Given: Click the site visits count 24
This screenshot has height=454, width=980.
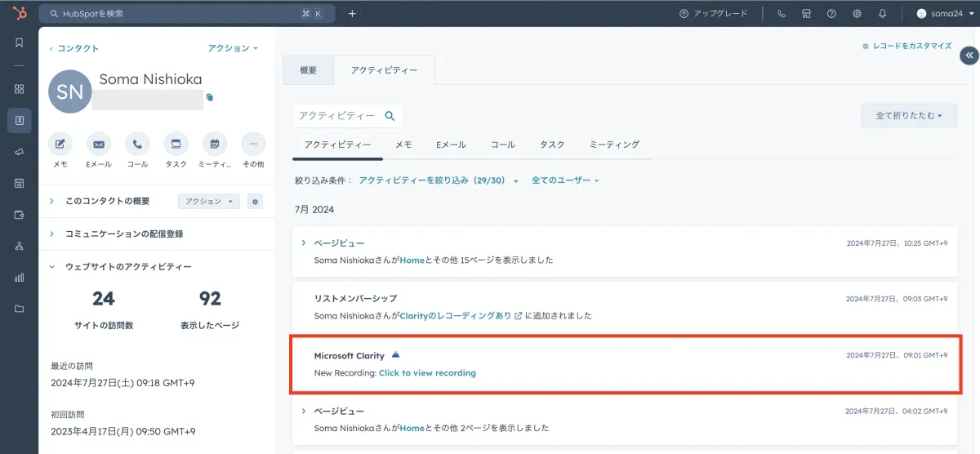Looking at the screenshot, I should click(x=104, y=299).
